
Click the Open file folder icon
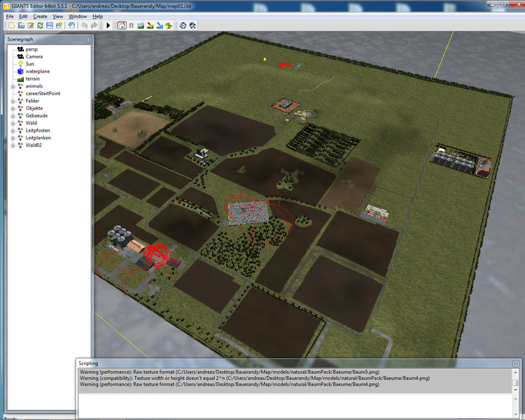point(21,25)
